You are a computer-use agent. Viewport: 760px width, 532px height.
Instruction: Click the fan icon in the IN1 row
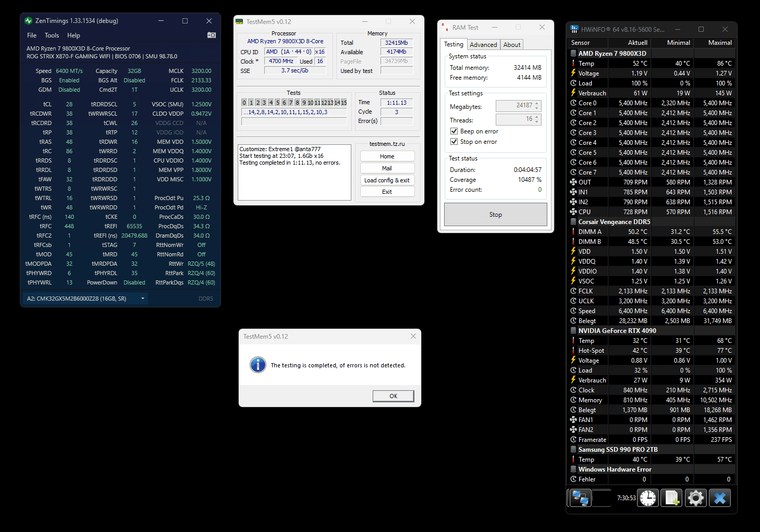tap(573, 192)
